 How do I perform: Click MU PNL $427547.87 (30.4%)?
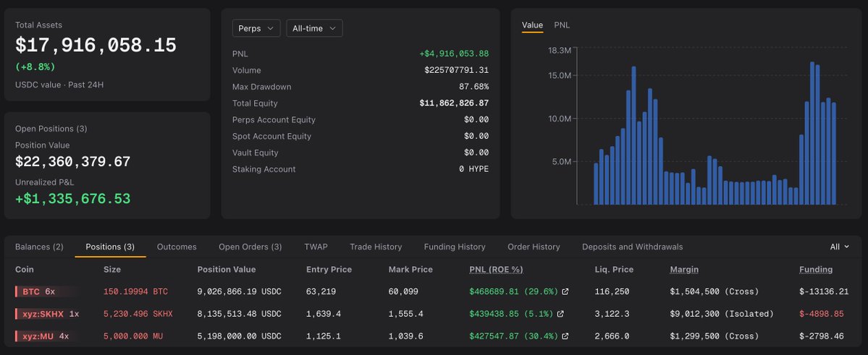point(513,335)
